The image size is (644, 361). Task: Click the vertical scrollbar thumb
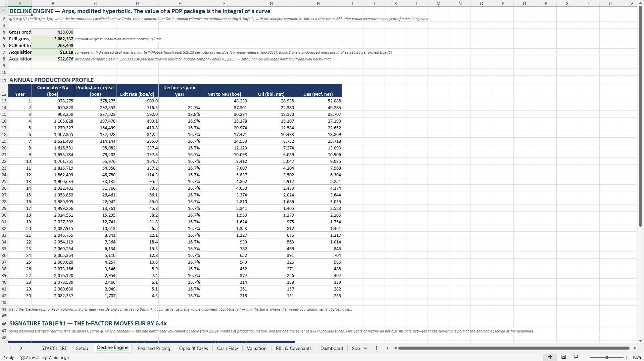pyautogui.click(x=640, y=116)
